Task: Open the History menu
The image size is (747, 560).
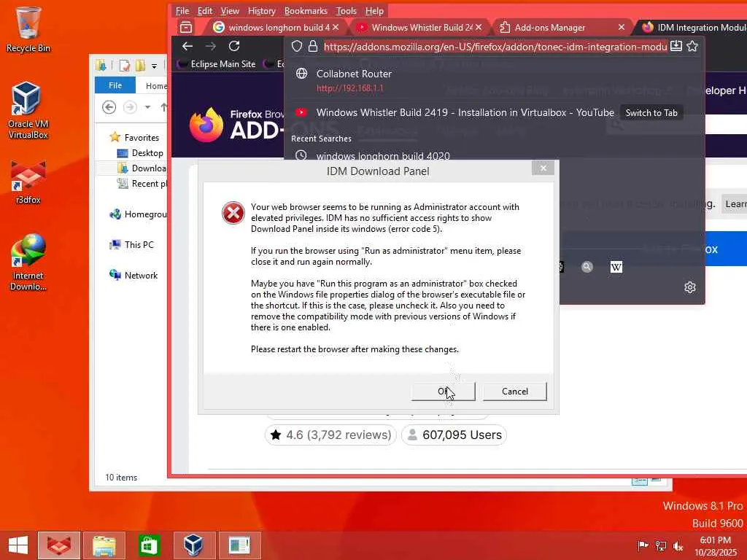Action: click(262, 11)
